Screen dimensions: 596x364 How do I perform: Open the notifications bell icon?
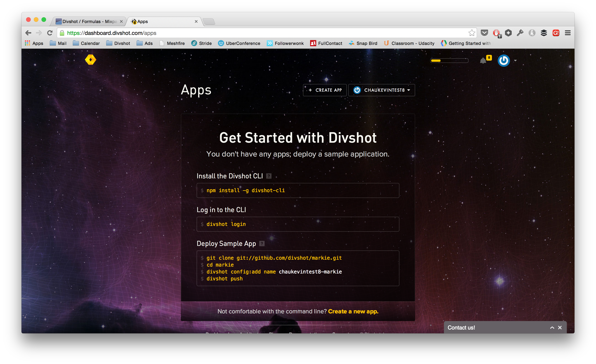[x=483, y=61]
